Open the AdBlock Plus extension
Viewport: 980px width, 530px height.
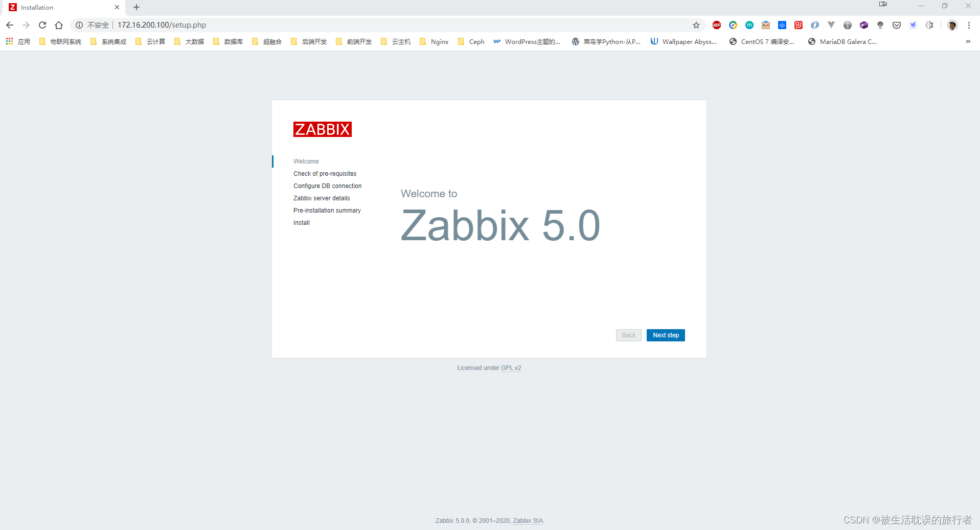tap(717, 25)
